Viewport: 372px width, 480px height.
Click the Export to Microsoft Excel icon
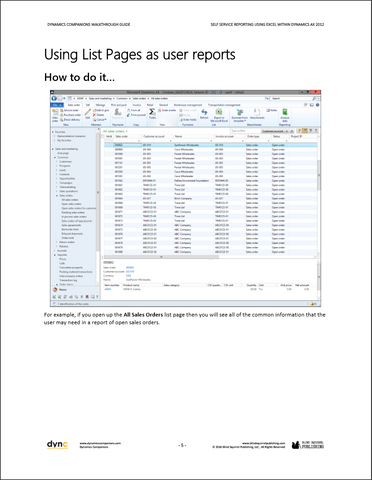219,112
